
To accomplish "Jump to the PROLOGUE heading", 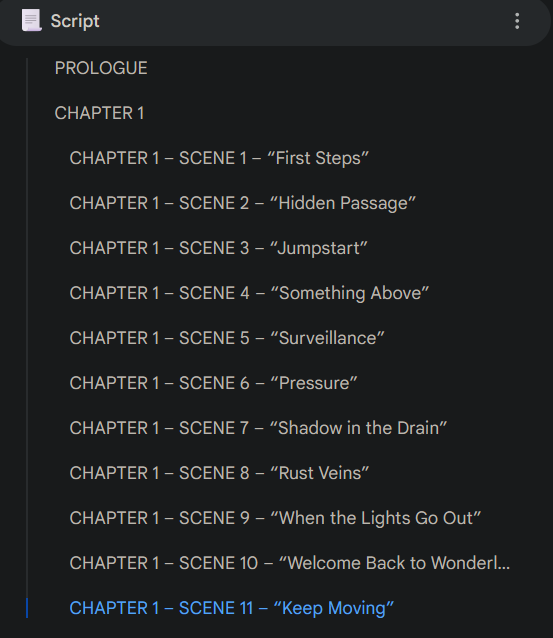I will 101,68.
